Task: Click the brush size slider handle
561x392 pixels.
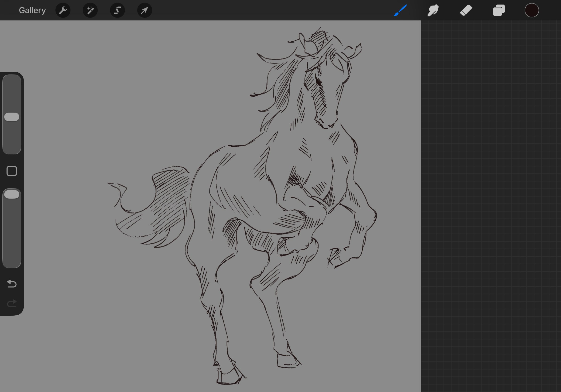Action: [12, 117]
